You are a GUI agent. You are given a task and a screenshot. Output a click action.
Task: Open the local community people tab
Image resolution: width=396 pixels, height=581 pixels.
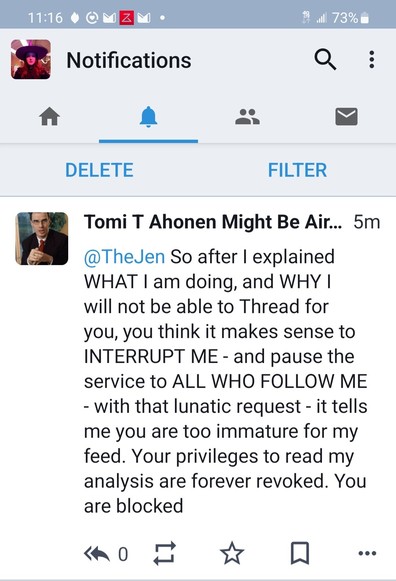pyautogui.click(x=247, y=116)
